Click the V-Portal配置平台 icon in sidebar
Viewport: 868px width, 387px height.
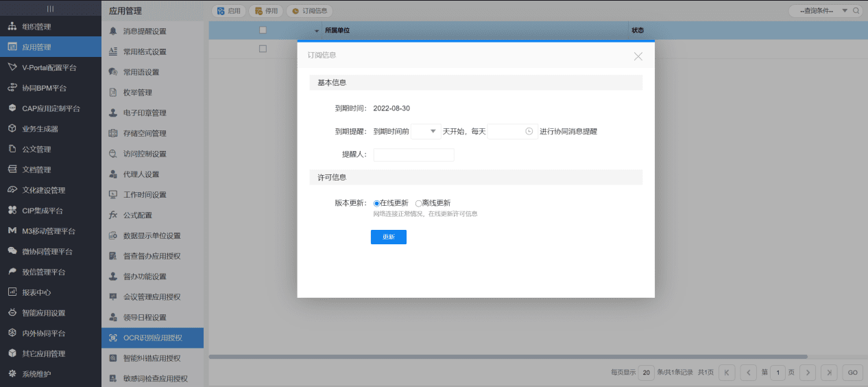point(12,67)
